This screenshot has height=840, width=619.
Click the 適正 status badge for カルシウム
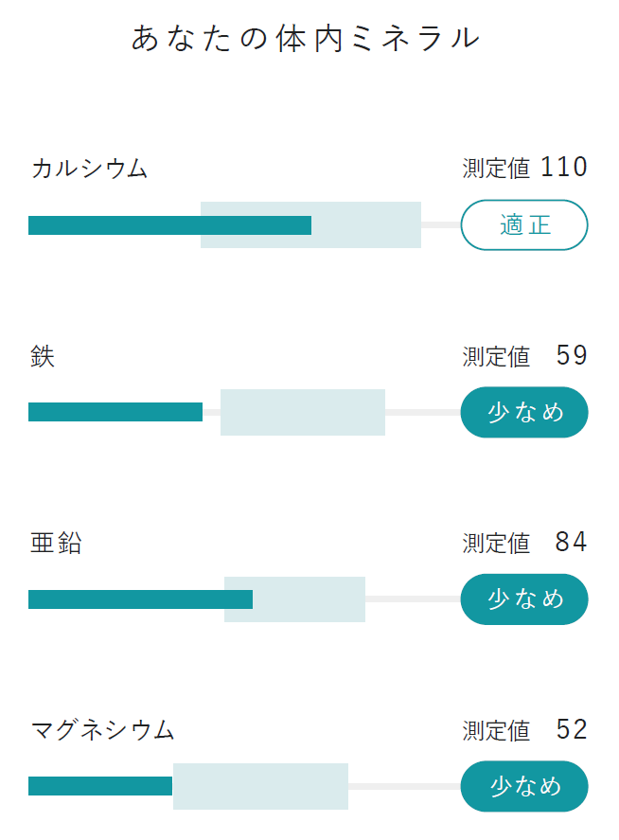[524, 225]
